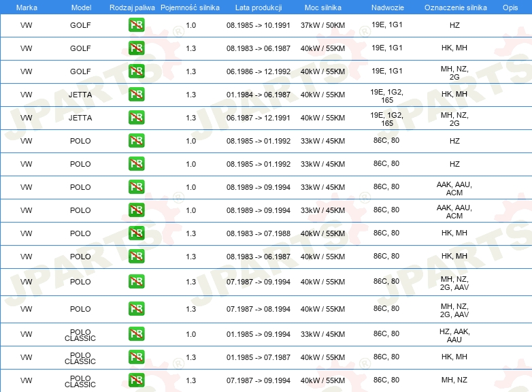Click the Opis column header
Viewport: 532px width, 392px height.
pos(510,7)
